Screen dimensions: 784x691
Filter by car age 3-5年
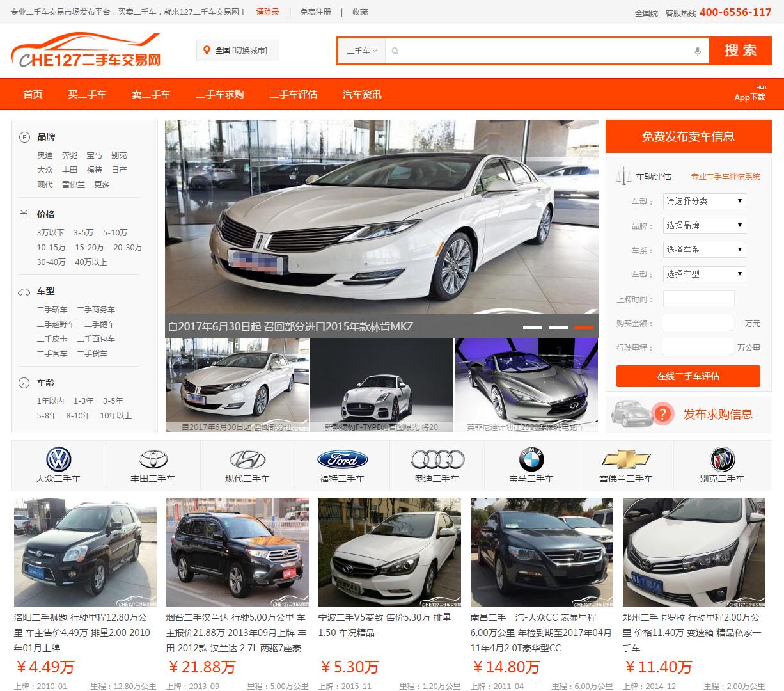click(x=113, y=401)
